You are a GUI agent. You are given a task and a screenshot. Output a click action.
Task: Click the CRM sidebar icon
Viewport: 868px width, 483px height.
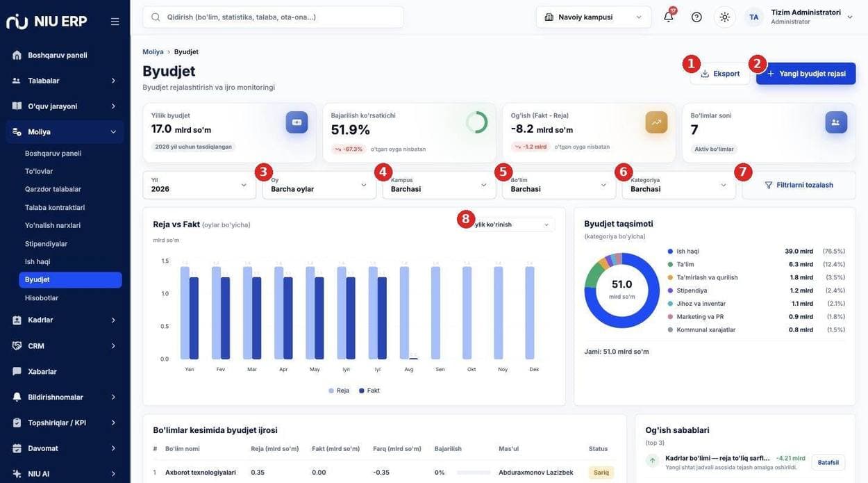point(17,345)
